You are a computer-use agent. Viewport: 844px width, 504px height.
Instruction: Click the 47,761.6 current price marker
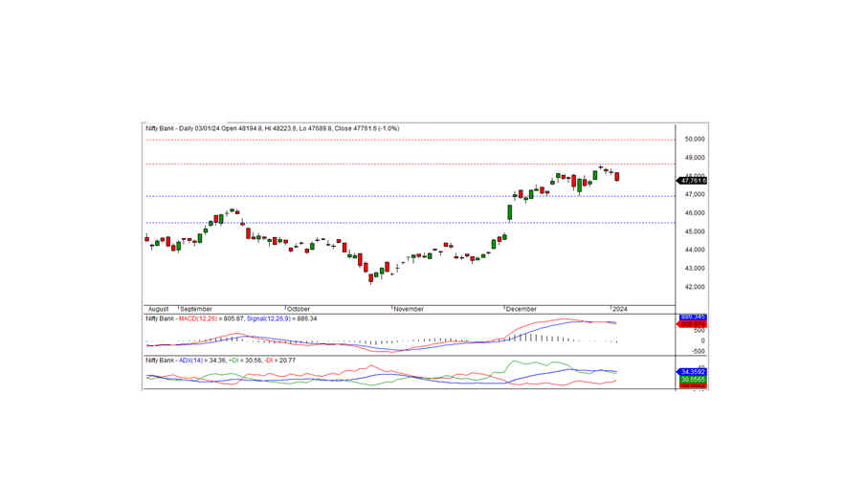point(692,181)
